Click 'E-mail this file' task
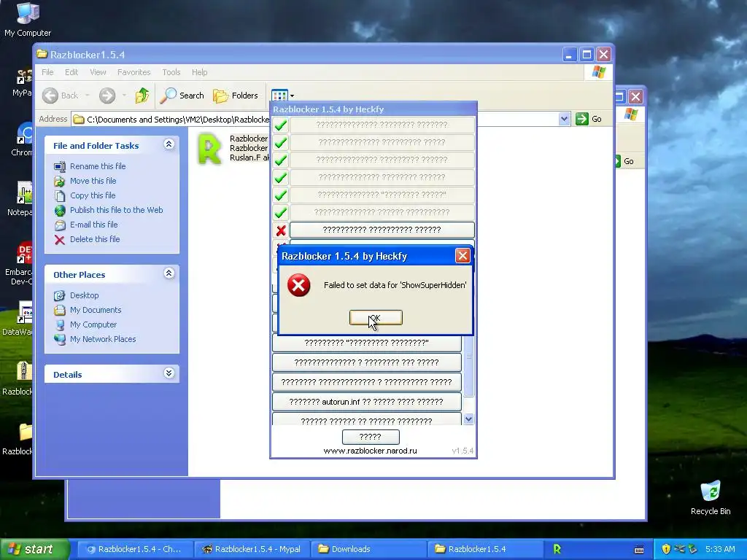Viewport: 747px width, 560px height. click(x=94, y=225)
